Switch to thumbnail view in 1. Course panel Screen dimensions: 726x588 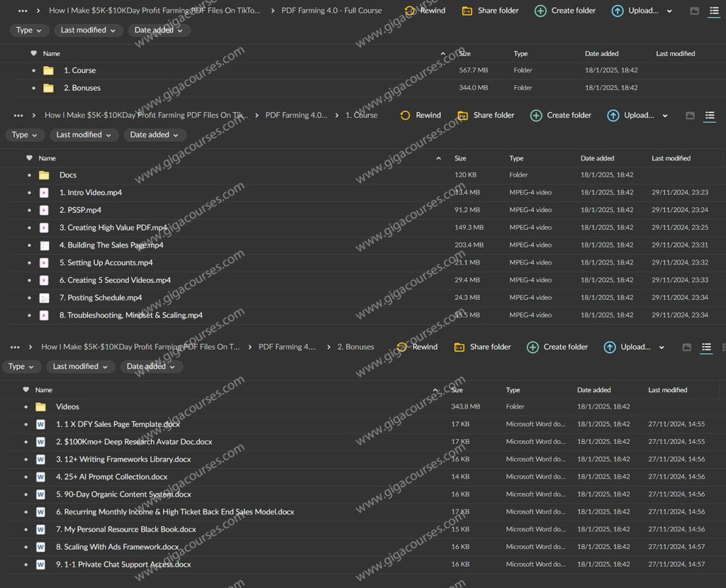click(690, 116)
